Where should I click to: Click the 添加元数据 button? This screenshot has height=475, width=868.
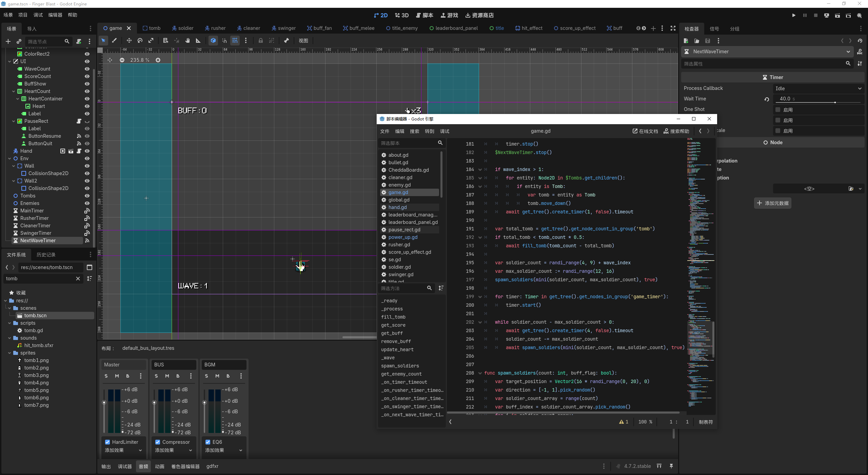pyautogui.click(x=773, y=203)
